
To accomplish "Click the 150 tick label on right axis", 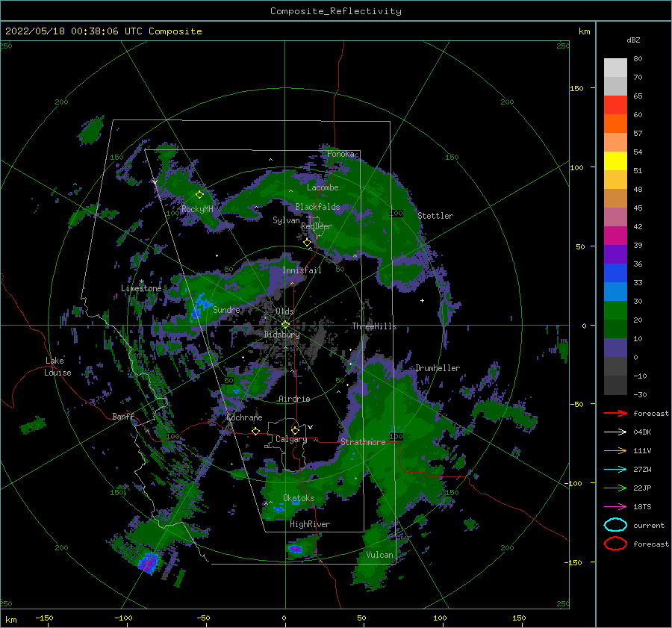I will (576, 88).
